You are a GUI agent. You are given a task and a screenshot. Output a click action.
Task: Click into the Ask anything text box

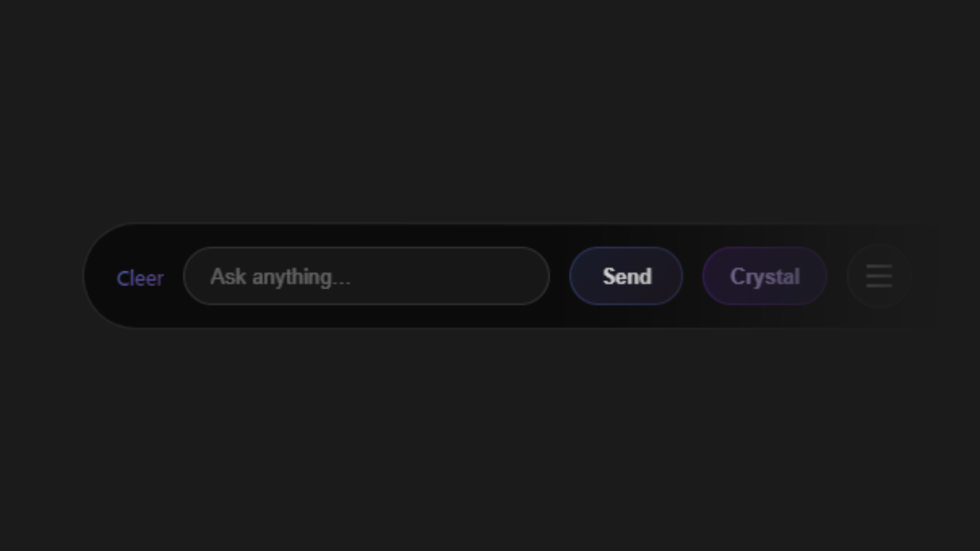pyautogui.click(x=366, y=276)
